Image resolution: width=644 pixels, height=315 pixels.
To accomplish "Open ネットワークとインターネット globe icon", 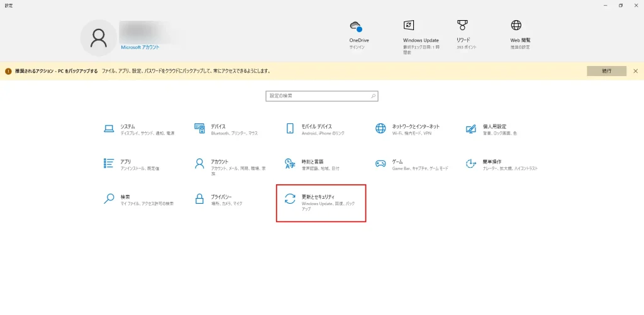I will [x=380, y=128].
